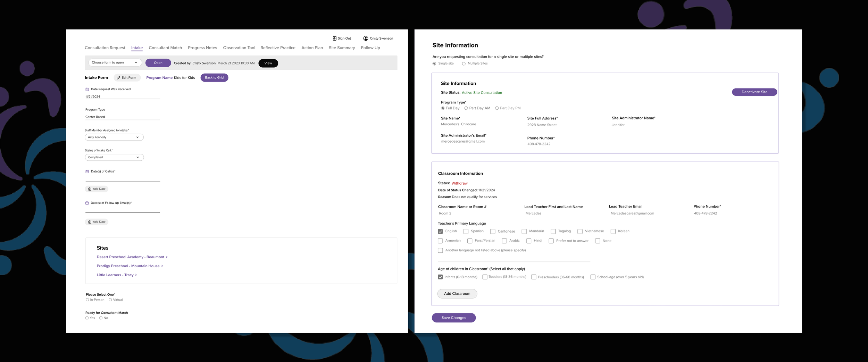Check the Korean language checkbox
The image size is (868, 362).
pyautogui.click(x=613, y=231)
